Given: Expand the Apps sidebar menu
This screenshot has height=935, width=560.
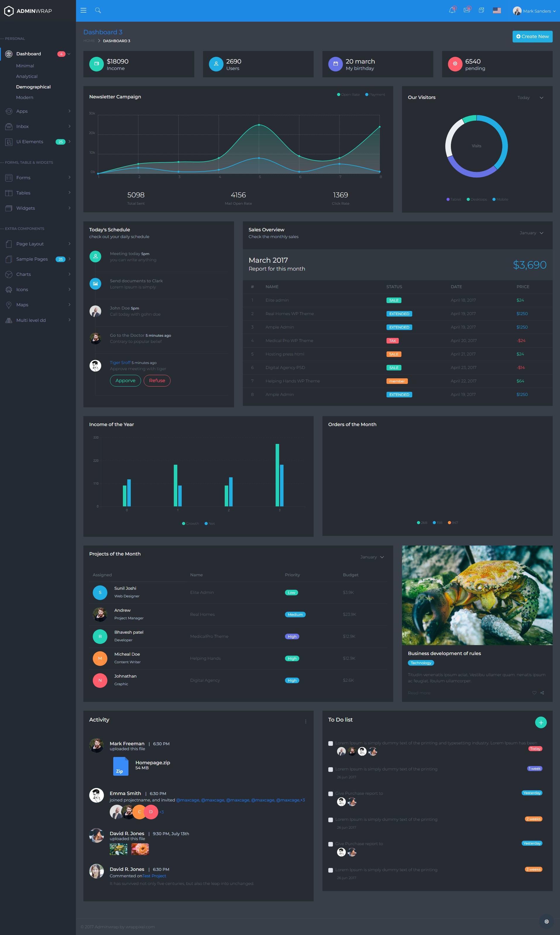Looking at the screenshot, I should pyautogui.click(x=38, y=111).
